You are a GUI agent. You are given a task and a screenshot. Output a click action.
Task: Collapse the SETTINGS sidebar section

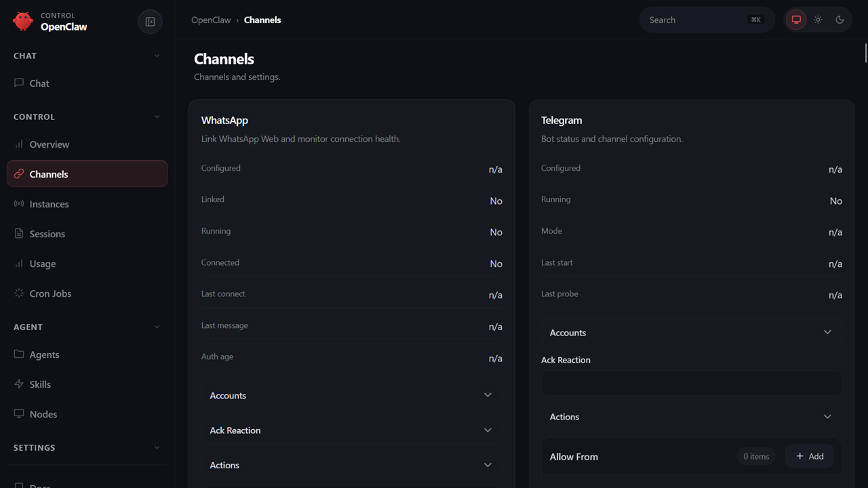point(87,447)
